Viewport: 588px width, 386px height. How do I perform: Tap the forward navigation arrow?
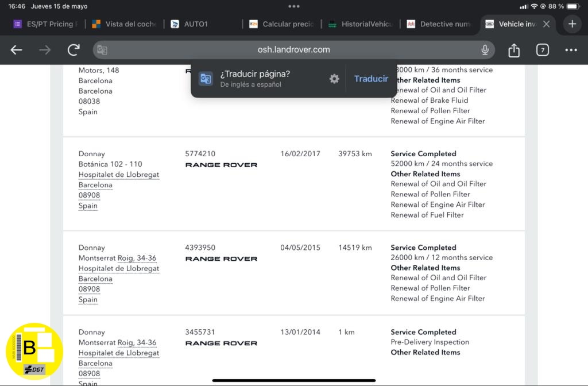pyautogui.click(x=45, y=50)
